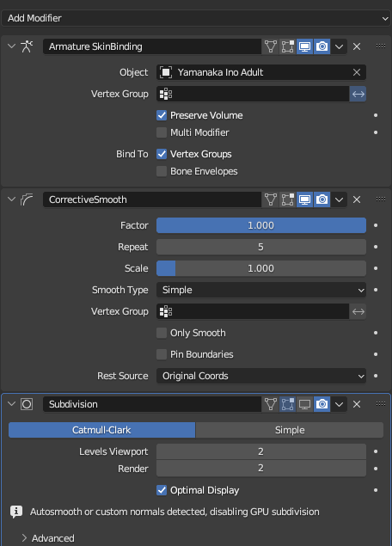Open Smooth Type dropdown showing Simple
The image size is (392, 546).
coord(261,290)
